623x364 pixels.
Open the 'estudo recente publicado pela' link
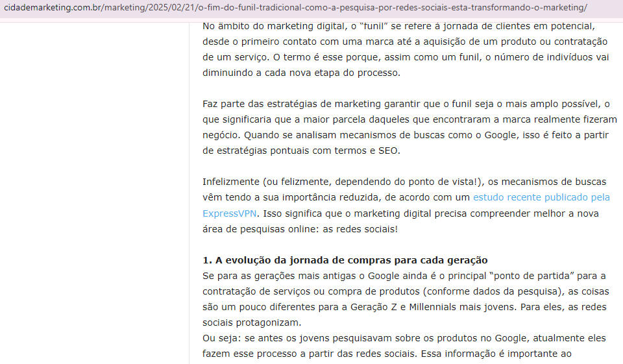click(x=541, y=197)
